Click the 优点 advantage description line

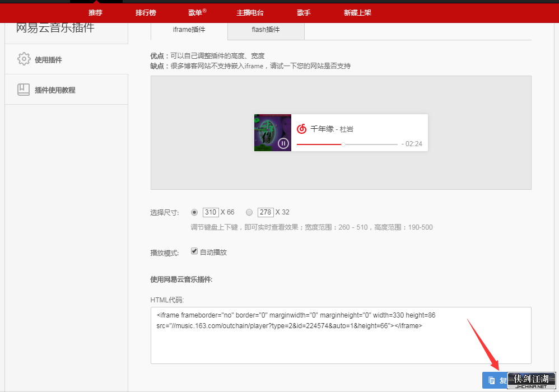point(207,56)
